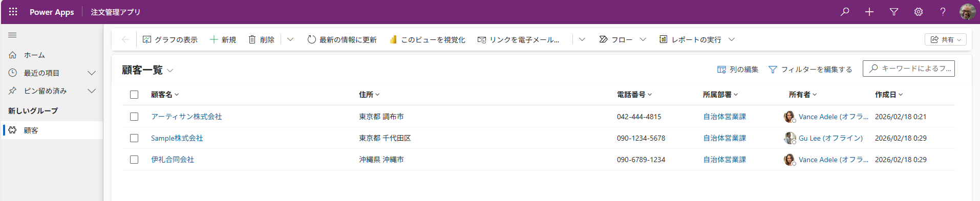Click レポートの実行
The image size is (980, 201).
[x=691, y=39]
